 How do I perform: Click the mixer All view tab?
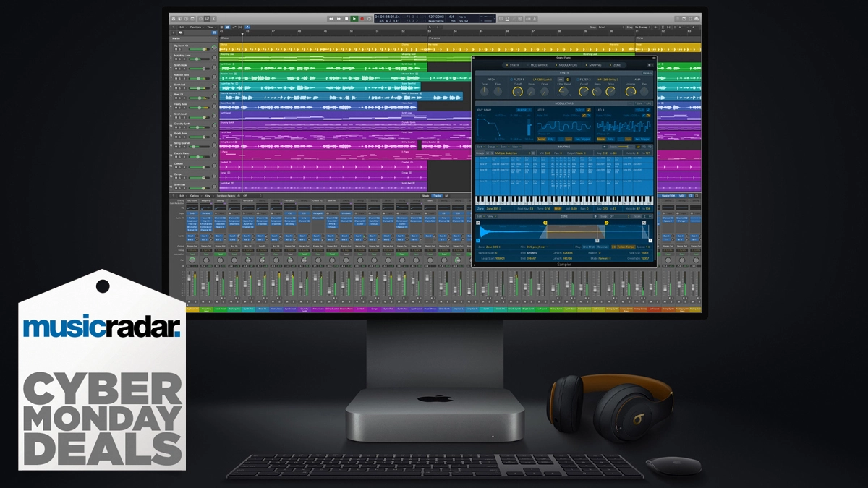coord(446,196)
